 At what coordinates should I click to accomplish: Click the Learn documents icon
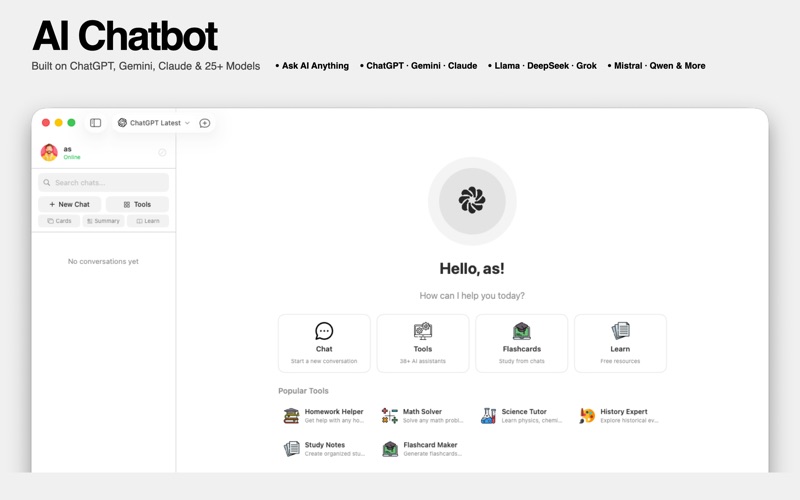coord(620,331)
